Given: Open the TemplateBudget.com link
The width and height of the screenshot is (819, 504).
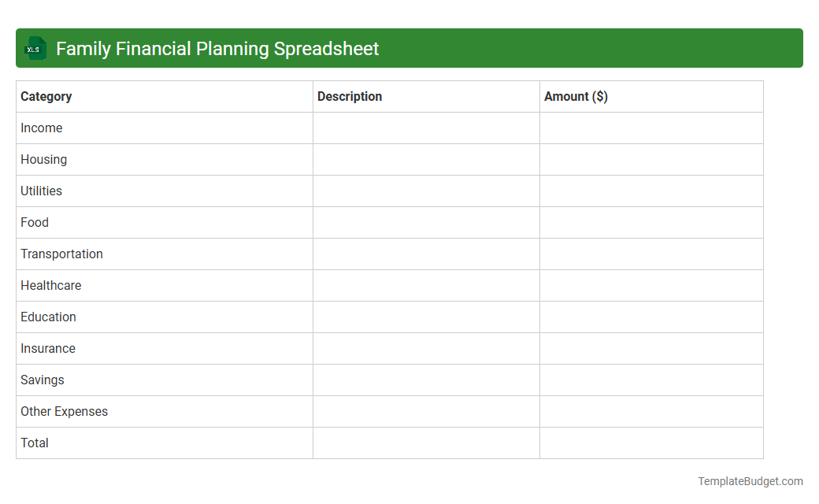Looking at the screenshot, I should tap(750, 480).
